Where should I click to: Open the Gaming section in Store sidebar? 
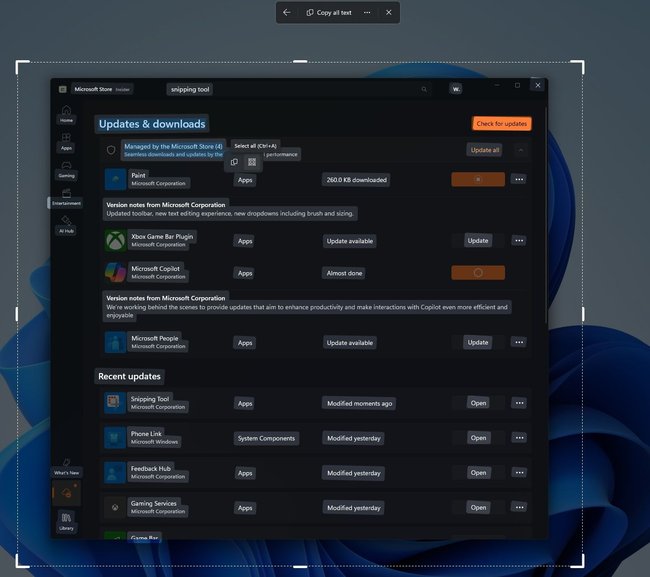tap(66, 170)
